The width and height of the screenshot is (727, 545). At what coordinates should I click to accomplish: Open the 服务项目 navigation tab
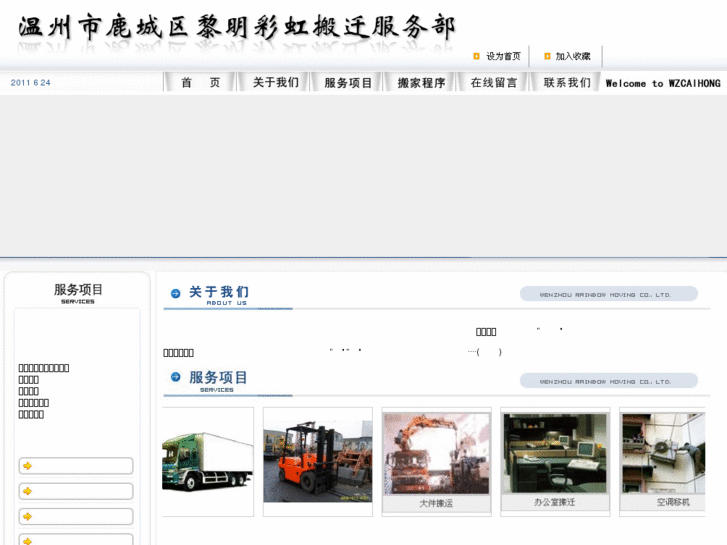pos(348,83)
